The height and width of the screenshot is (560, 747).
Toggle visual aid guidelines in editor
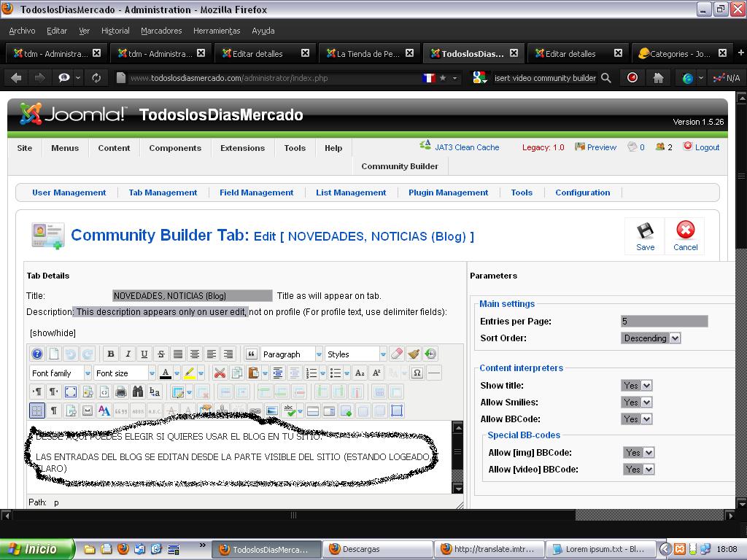click(x=37, y=411)
